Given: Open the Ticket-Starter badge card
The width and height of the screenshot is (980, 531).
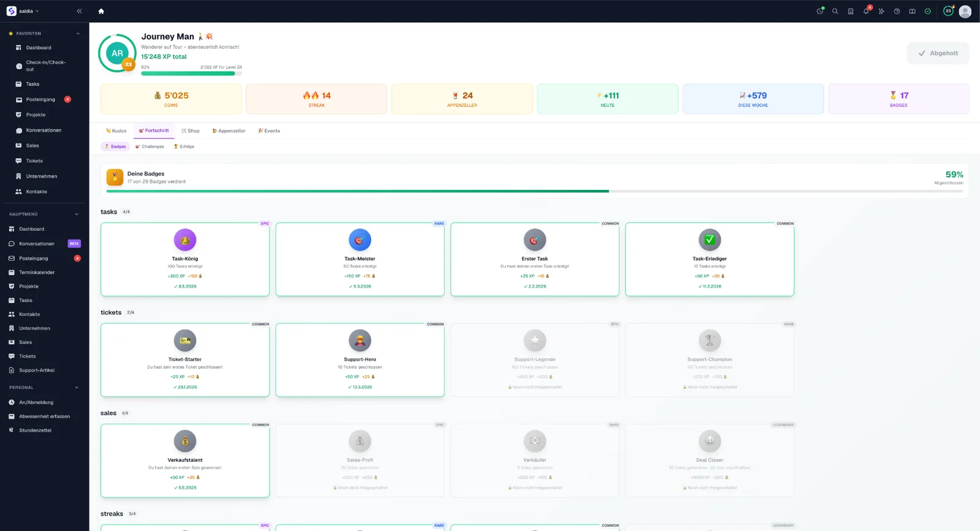Looking at the screenshot, I should tap(185, 360).
